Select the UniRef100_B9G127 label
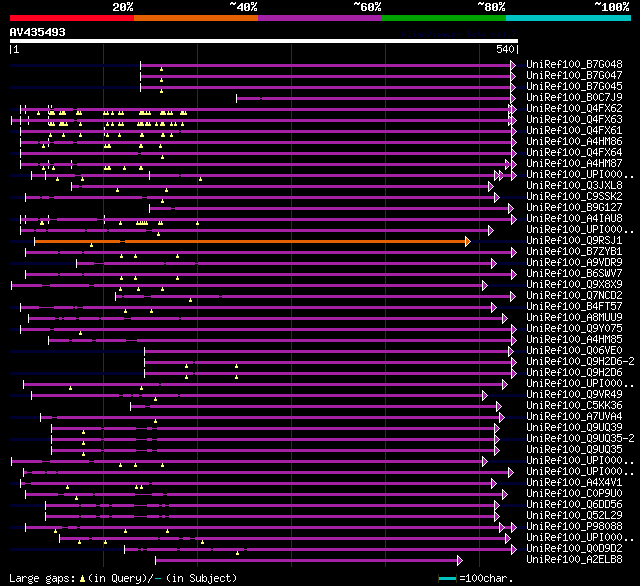The height and width of the screenshot is (586, 640). 574,208
